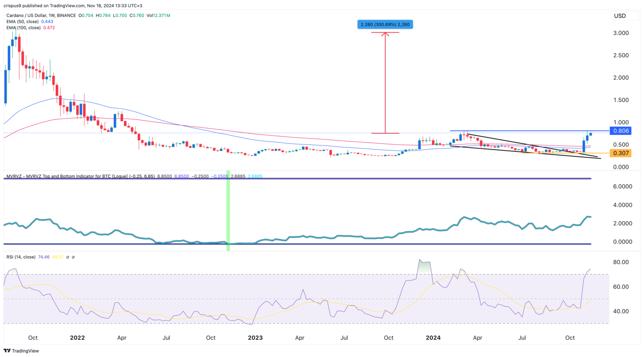Click the TradingView logo icon
The height and width of the screenshot is (357, 644).
pos(7,351)
